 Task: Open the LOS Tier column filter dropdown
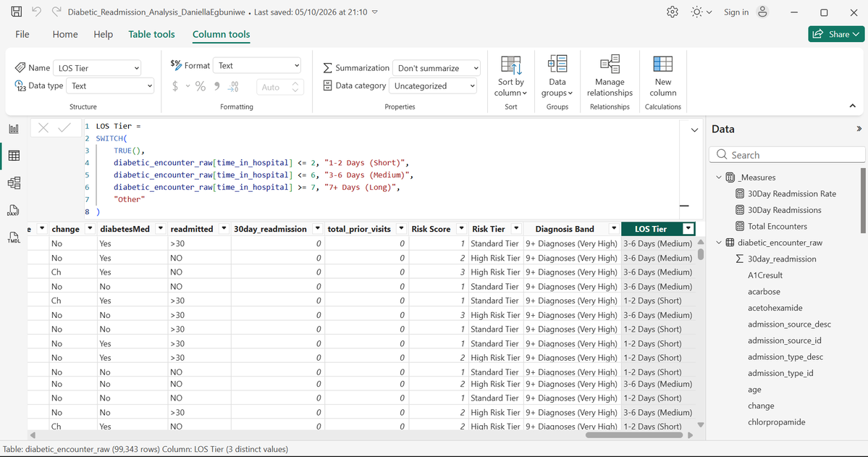(x=688, y=229)
